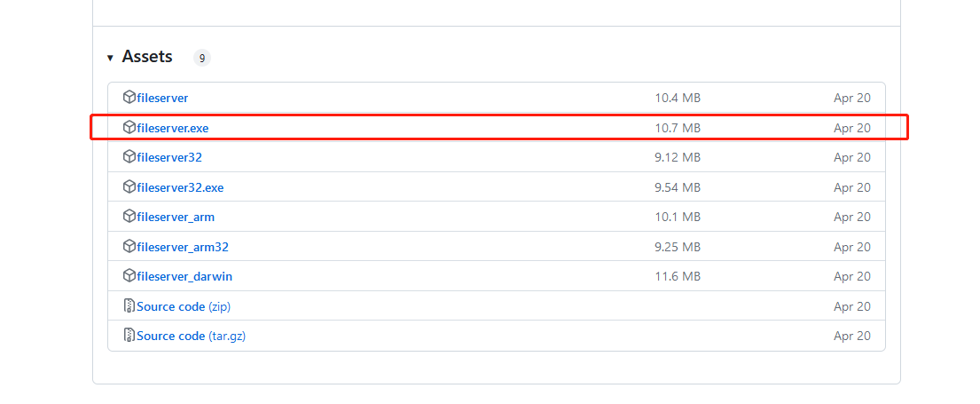980x404 pixels.
Task: Get the fileserver_arm build
Action: coord(176,217)
